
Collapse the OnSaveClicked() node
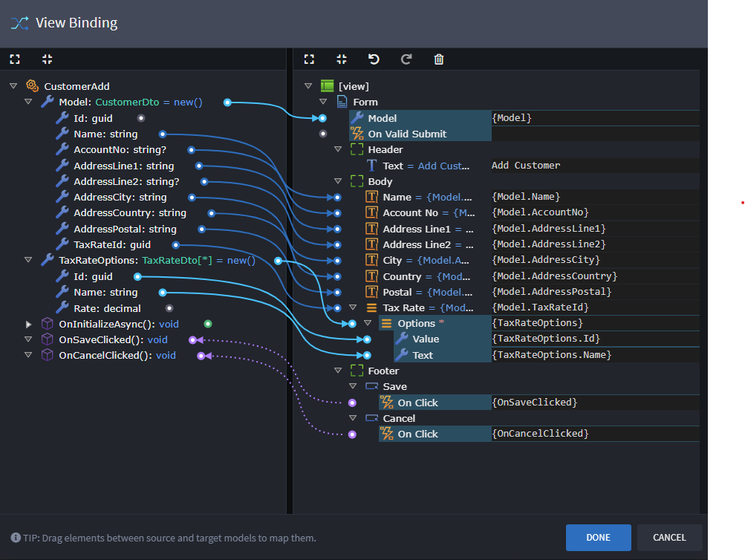coord(28,339)
